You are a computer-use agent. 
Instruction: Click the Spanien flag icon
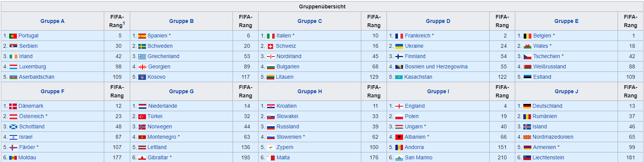[x=142, y=36]
